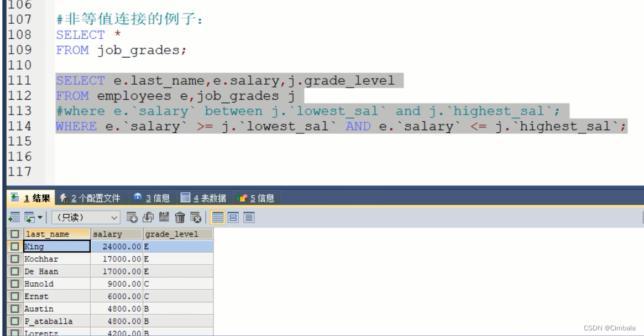The width and height of the screenshot is (644, 336).
Task: Select Kochhar's 17000.00 salary cell
Action: pos(117,259)
